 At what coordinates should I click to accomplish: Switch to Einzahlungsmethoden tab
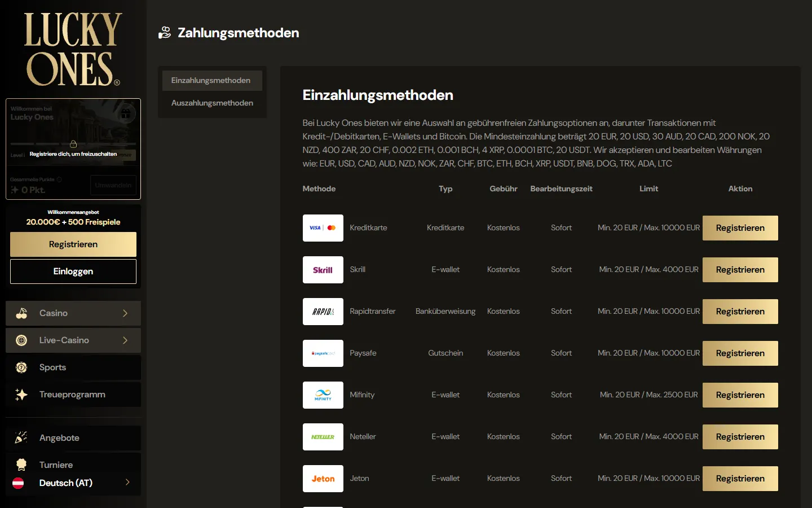pyautogui.click(x=212, y=81)
